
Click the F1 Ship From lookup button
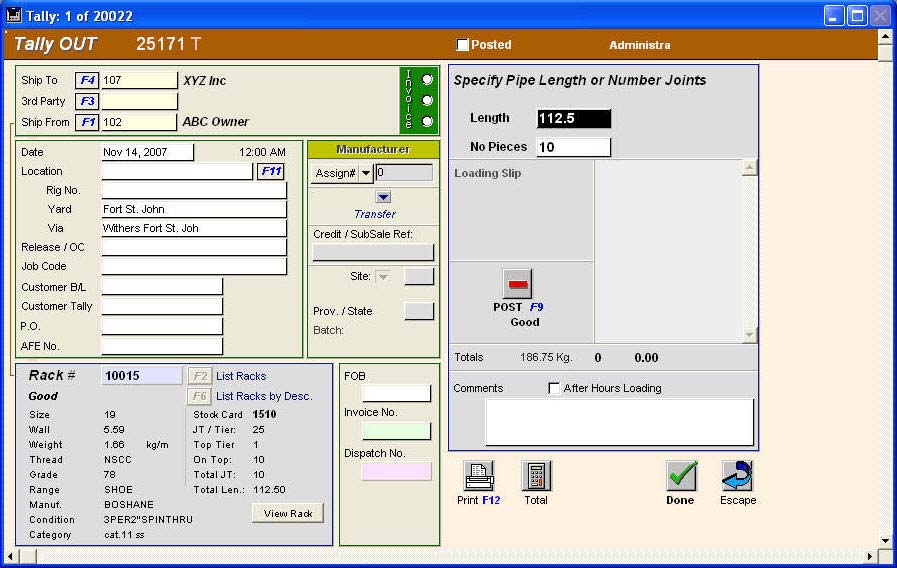87,122
